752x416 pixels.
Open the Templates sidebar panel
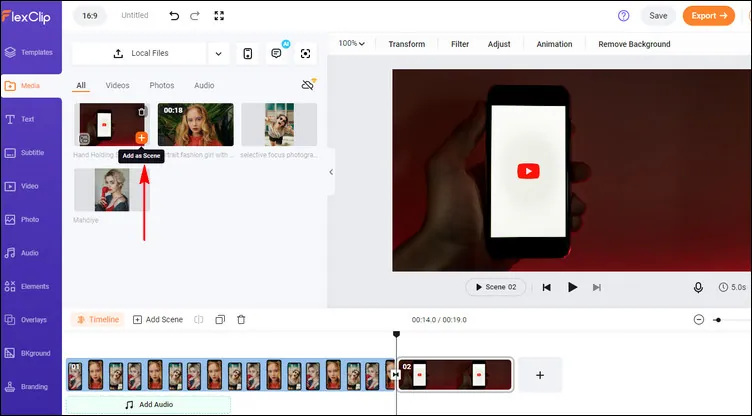30,52
